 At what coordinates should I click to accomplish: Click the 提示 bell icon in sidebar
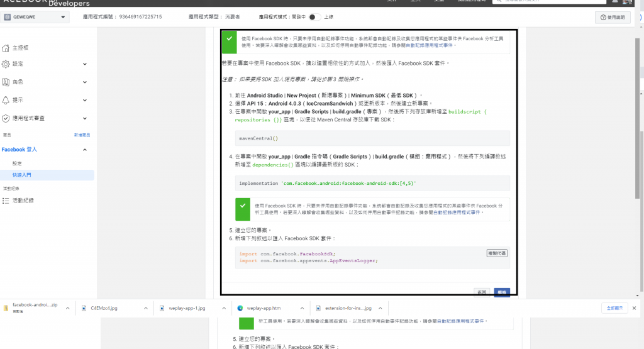pos(6,100)
